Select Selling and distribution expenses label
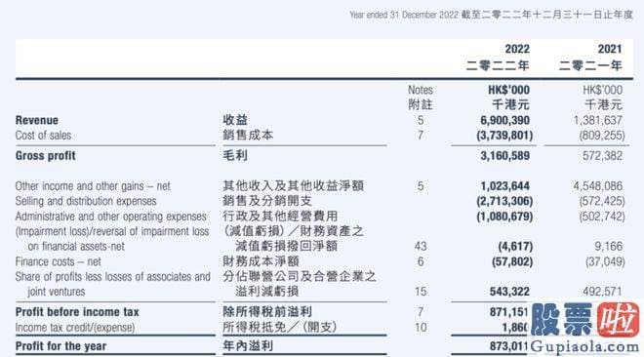644x357 pixels. [x=86, y=201]
